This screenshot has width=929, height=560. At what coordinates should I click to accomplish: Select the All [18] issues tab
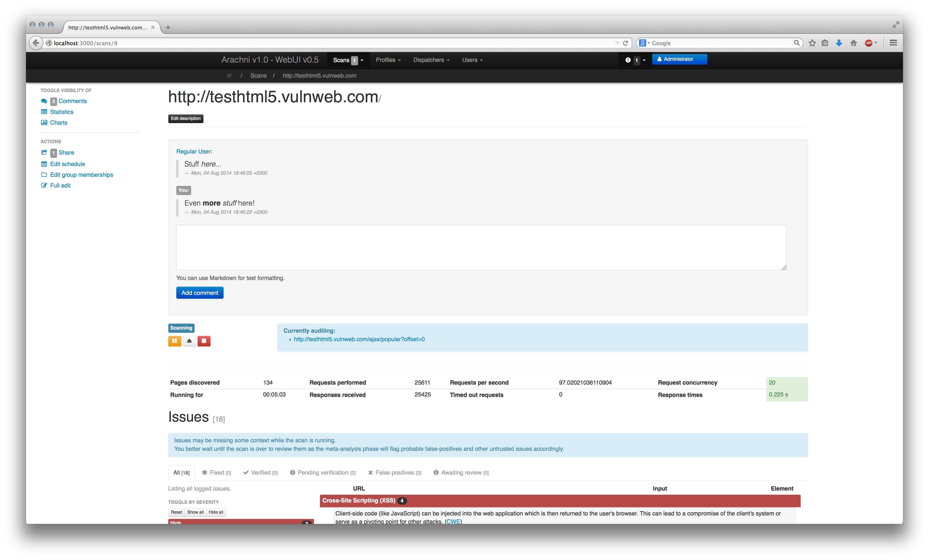pyautogui.click(x=181, y=473)
